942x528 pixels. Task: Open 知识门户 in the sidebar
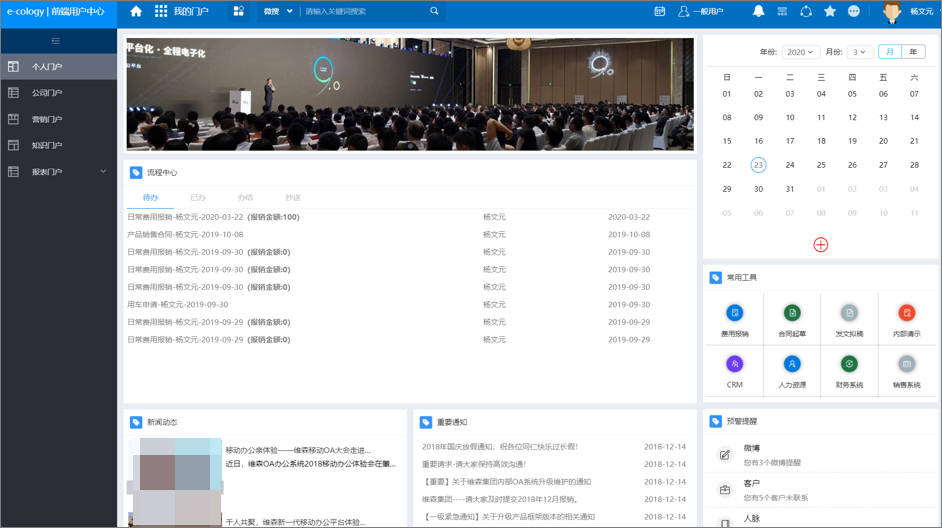click(58, 145)
